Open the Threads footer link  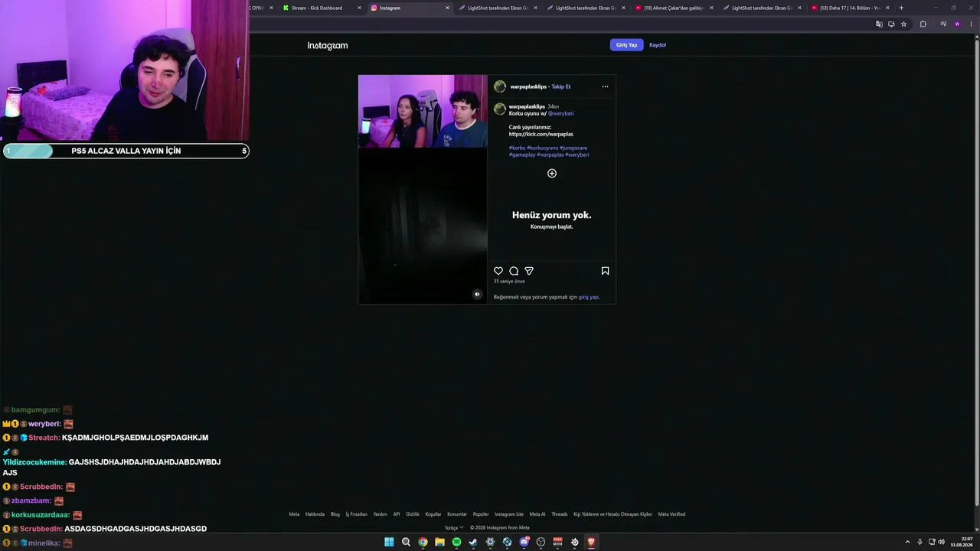[560, 514]
